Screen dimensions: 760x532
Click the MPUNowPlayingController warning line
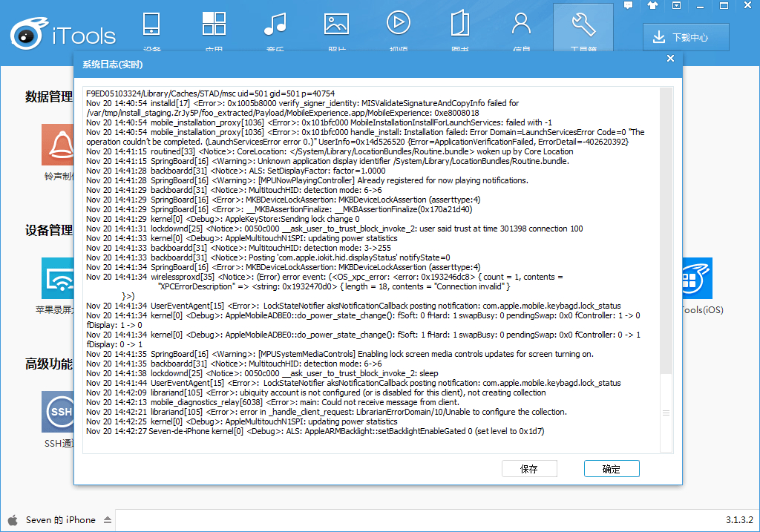tap(307, 181)
